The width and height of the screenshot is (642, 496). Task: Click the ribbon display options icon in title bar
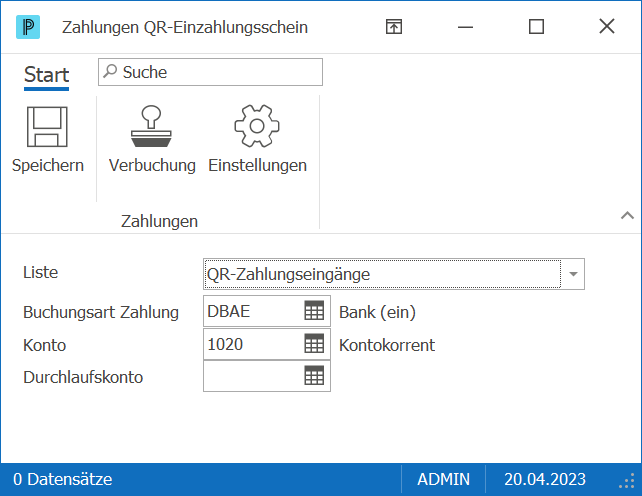click(394, 27)
